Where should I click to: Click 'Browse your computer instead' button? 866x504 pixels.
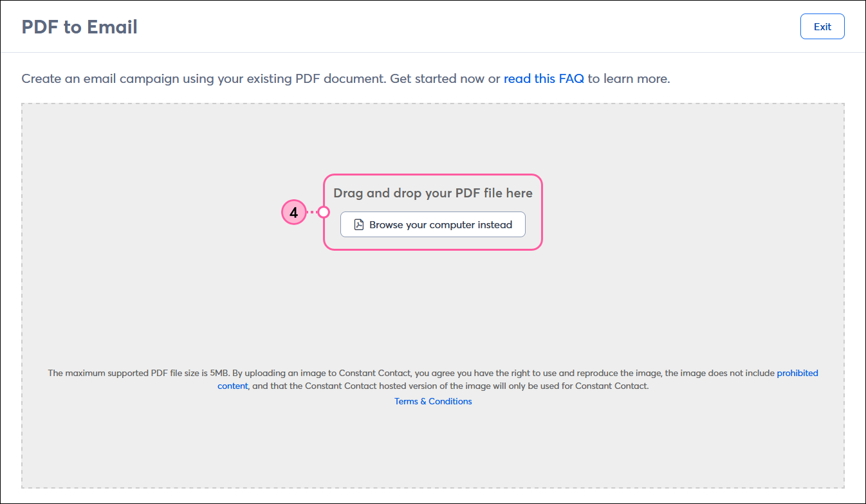433,225
